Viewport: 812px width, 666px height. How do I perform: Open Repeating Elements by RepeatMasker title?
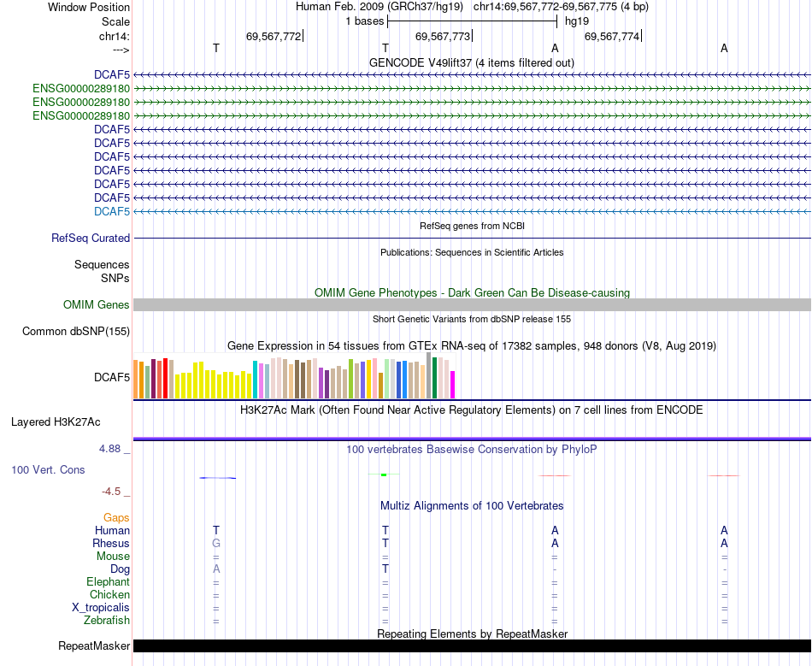[472, 634]
